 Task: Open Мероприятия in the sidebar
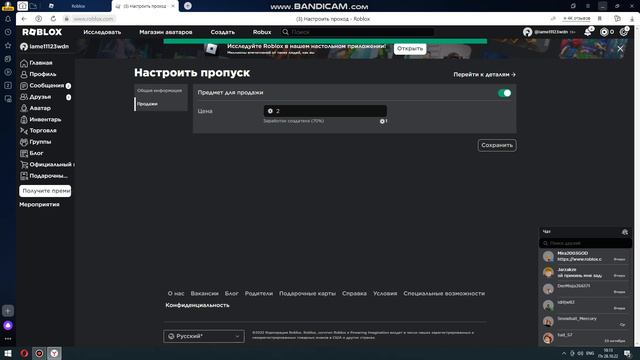(39, 204)
